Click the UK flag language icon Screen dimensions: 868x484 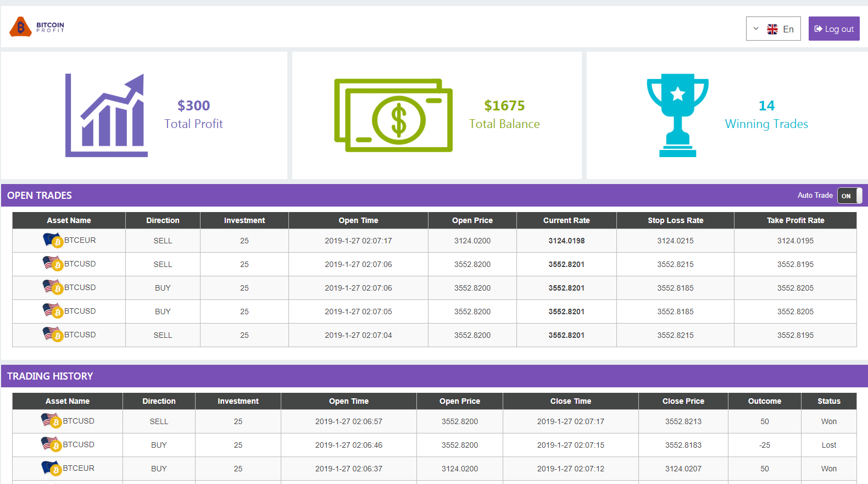(x=772, y=29)
